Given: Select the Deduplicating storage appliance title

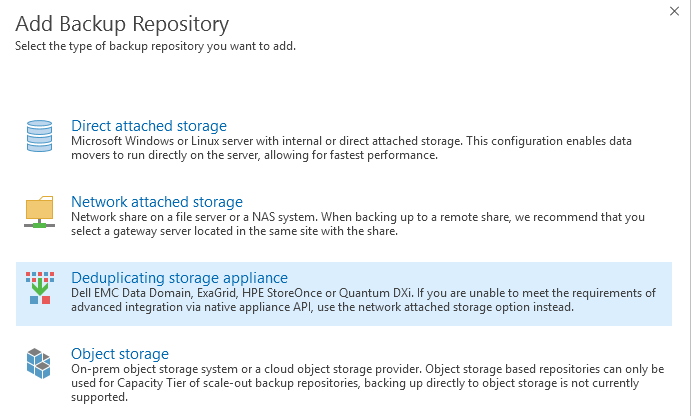Looking at the screenshot, I should point(179,278).
